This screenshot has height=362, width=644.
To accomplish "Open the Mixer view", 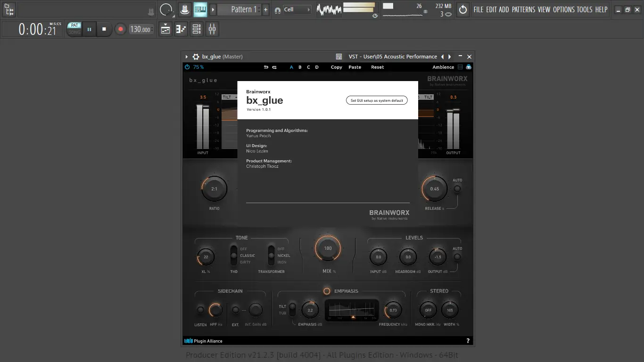I will pos(212,29).
